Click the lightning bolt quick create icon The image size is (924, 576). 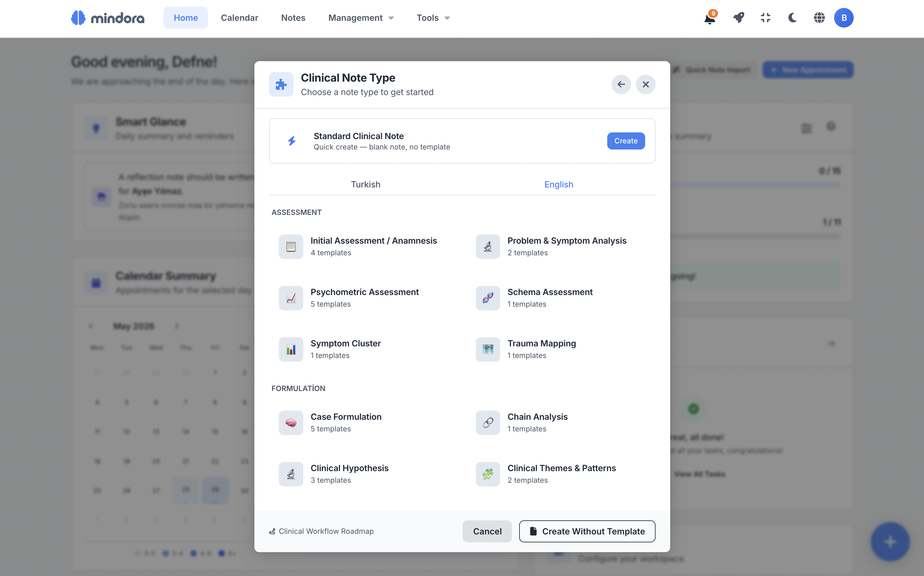(292, 141)
